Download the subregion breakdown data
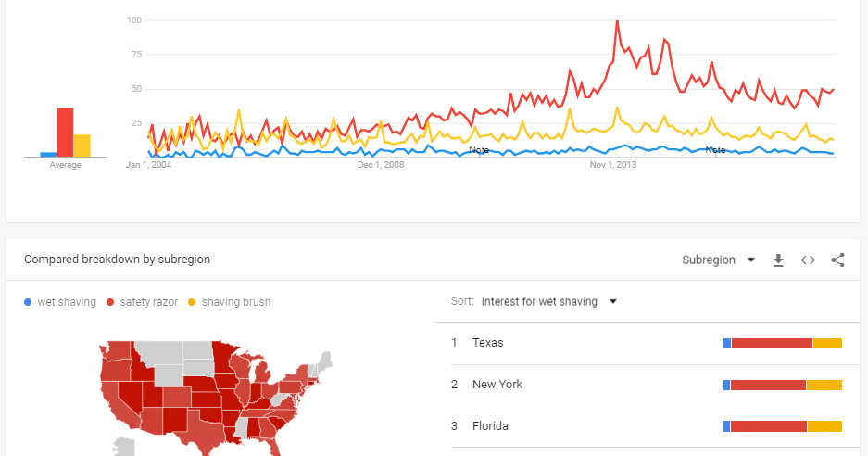868x456 pixels. point(778,260)
